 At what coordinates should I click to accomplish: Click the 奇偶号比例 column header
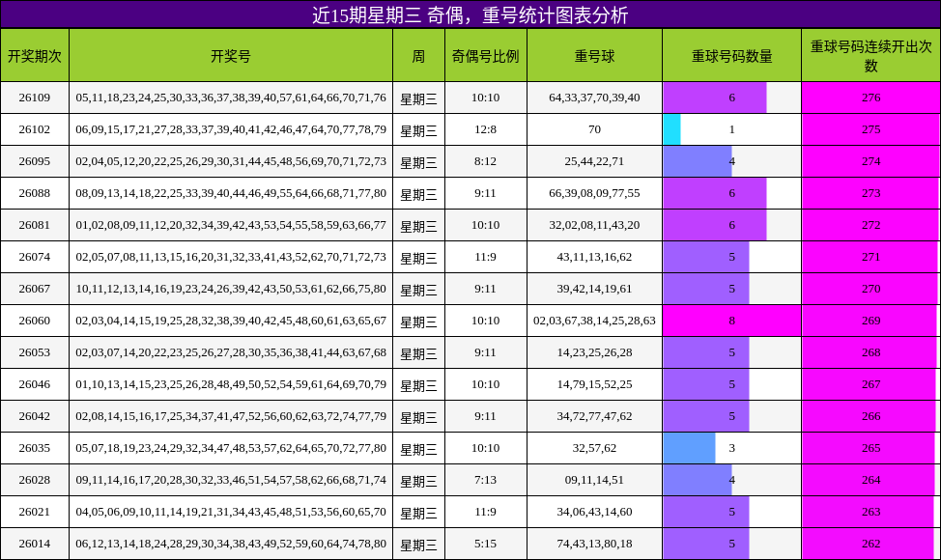tap(486, 56)
